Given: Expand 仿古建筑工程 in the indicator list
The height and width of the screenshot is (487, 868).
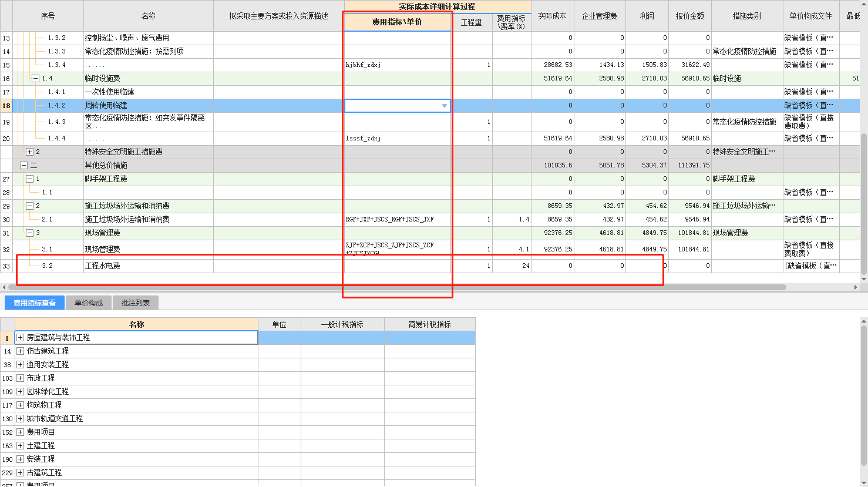Looking at the screenshot, I should [x=20, y=351].
